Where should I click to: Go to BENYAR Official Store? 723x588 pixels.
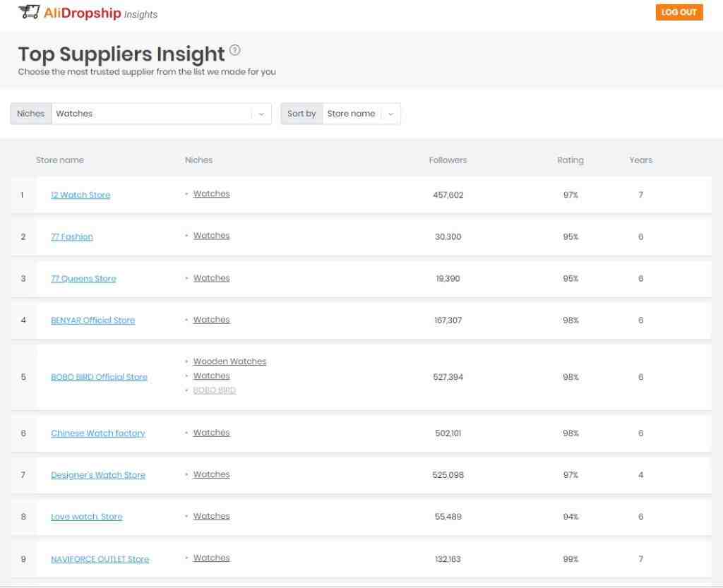tap(92, 320)
